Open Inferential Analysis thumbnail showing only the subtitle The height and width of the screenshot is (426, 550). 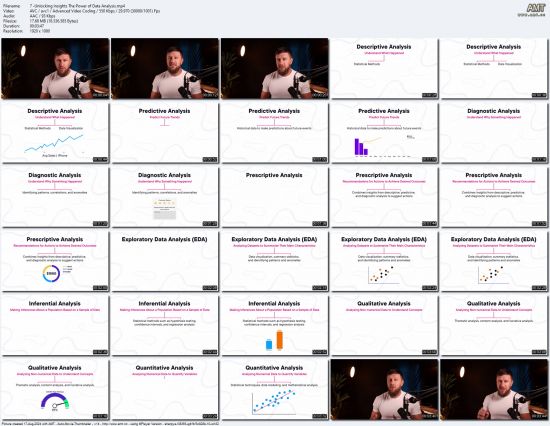[x=55, y=325]
